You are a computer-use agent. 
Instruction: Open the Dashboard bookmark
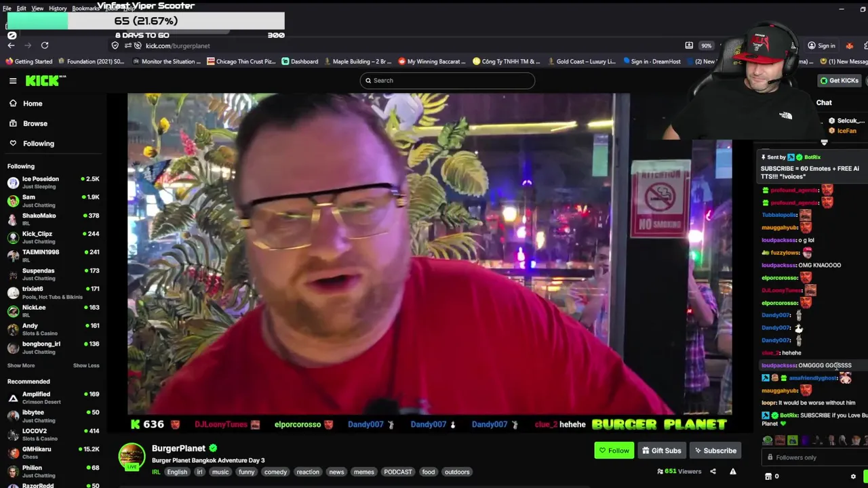pyautogui.click(x=300, y=62)
